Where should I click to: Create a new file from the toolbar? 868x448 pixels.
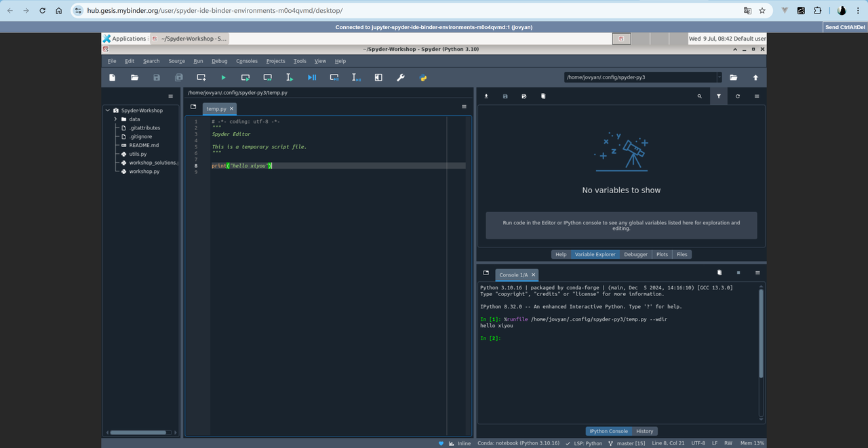point(113,77)
